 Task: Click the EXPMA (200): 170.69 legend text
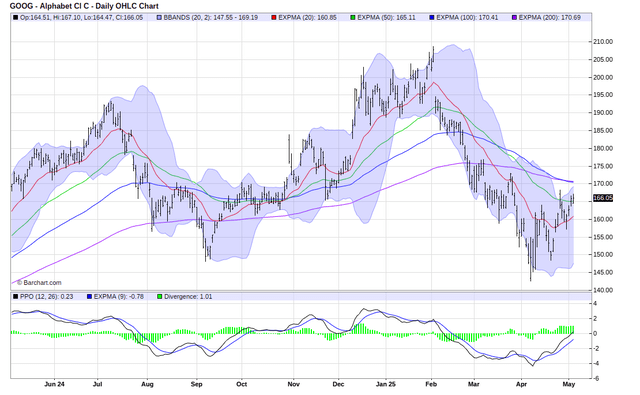coord(550,18)
